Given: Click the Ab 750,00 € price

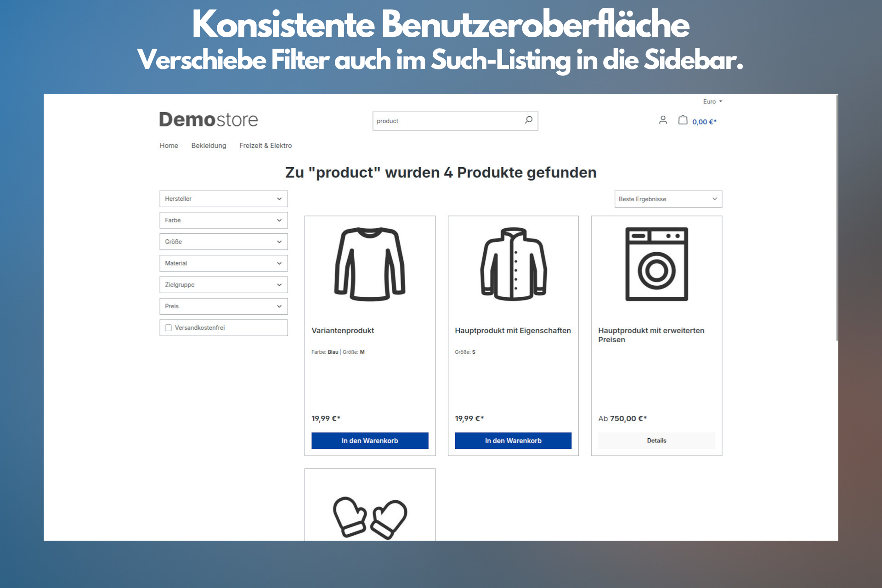Looking at the screenshot, I should pos(622,418).
